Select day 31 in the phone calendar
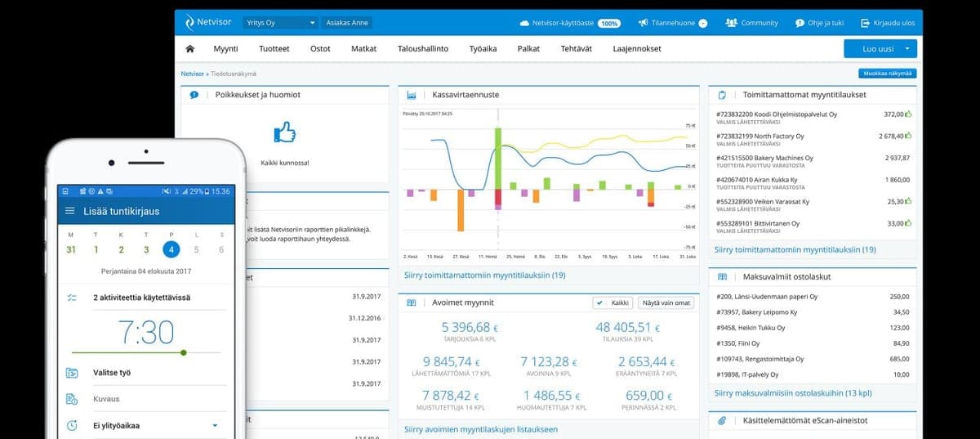The width and height of the screenshot is (980, 439). click(71, 249)
